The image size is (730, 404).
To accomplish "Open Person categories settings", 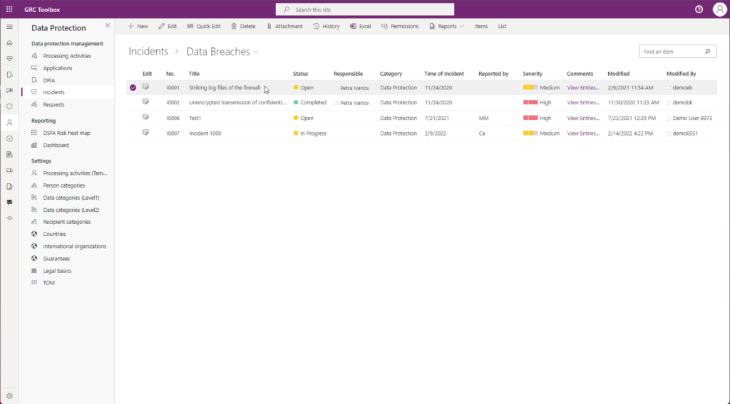I will 64,185.
